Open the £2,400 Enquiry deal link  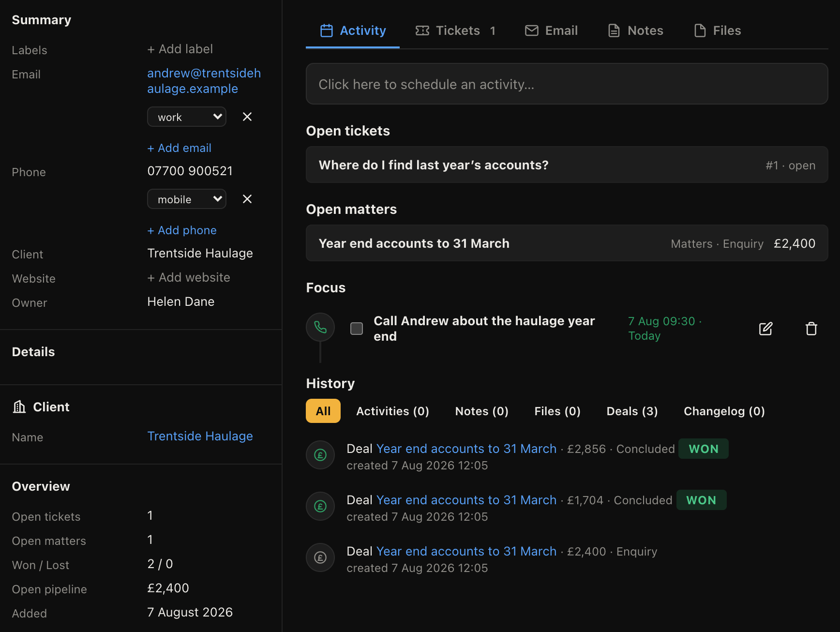(x=466, y=551)
